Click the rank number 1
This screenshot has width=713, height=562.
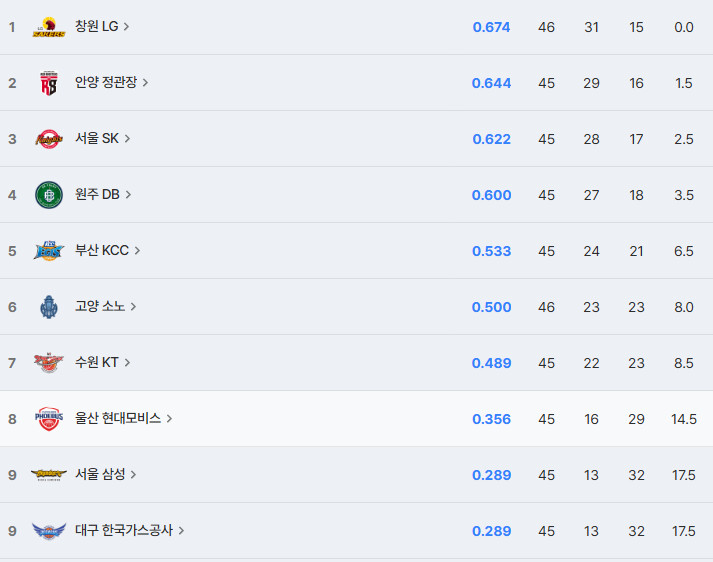[12, 27]
